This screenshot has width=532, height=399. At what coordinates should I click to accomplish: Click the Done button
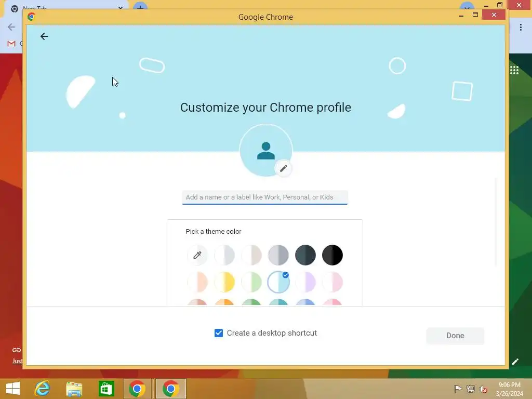(455, 336)
